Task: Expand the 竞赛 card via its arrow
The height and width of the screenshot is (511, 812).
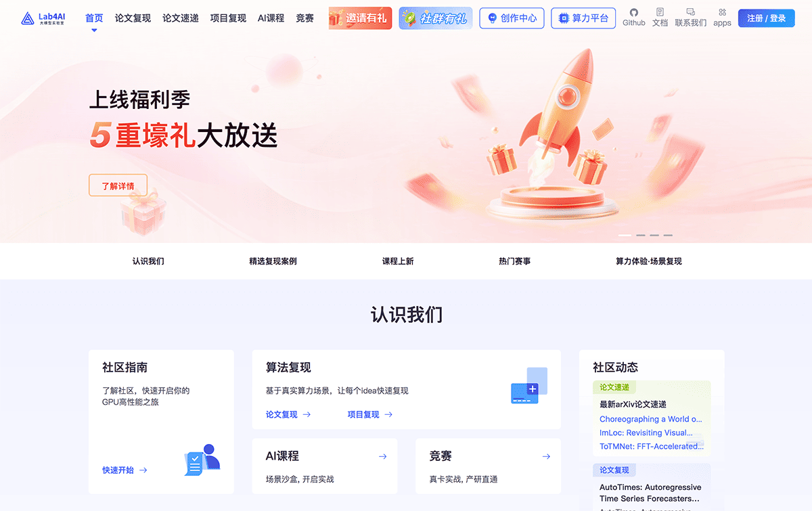Action: pyautogui.click(x=545, y=456)
